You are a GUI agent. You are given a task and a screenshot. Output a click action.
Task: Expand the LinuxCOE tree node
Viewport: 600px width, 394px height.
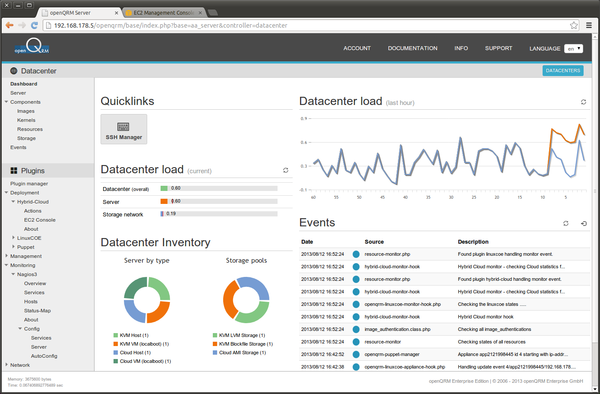13,238
